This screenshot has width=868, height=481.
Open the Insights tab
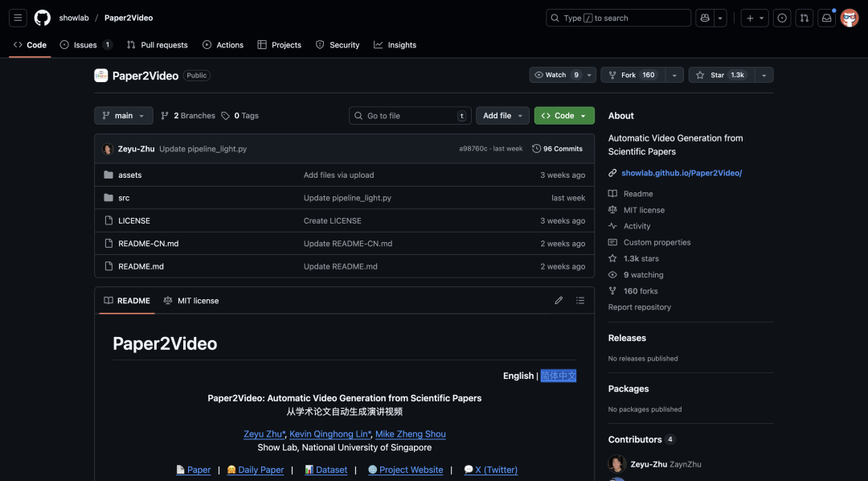[395, 45]
